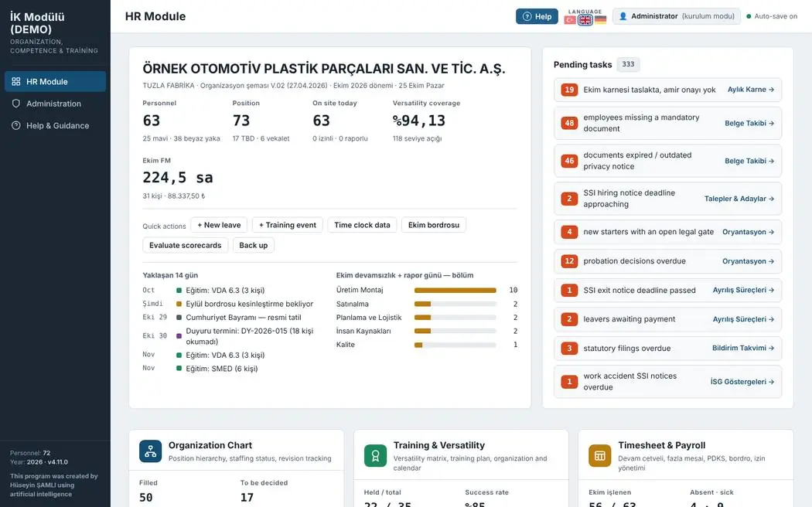Switch language with the Turkish flag

570,19
